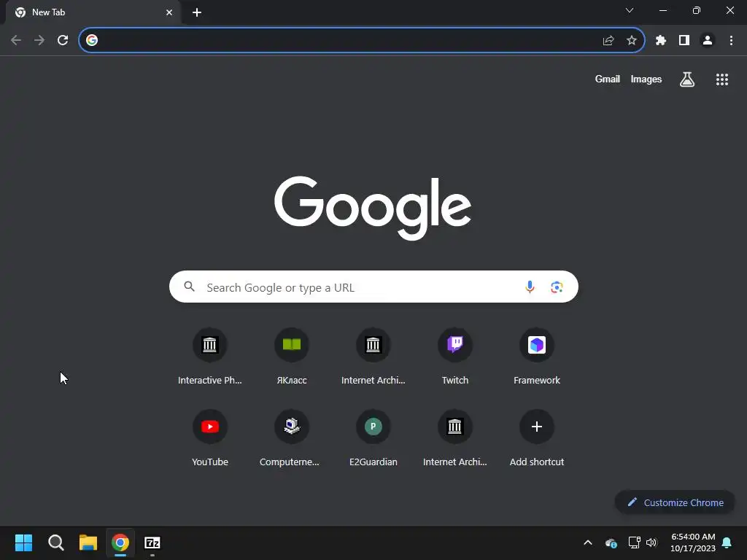Open the Windows Start menu
The image size is (747, 560).
[x=23, y=542]
